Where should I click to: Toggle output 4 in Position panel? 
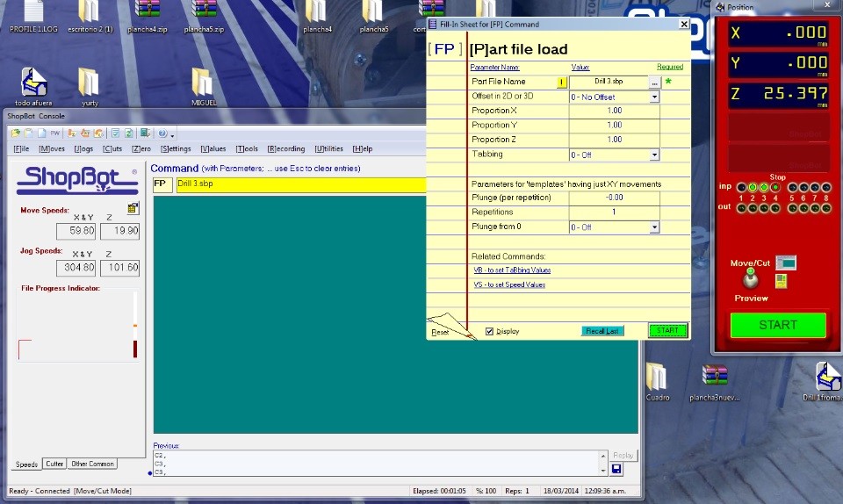pyautogui.click(x=775, y=208)
